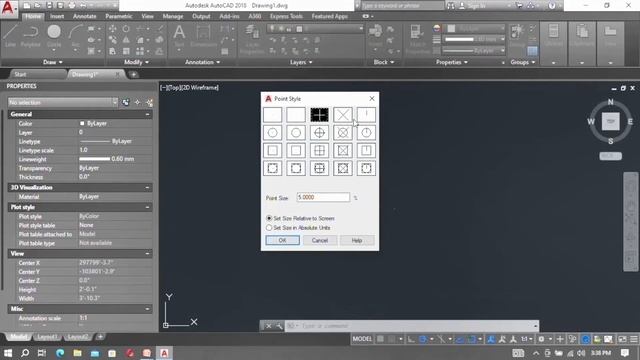
Task: Toggle polar tracking in status bar
Action: (x=423, y=339)
